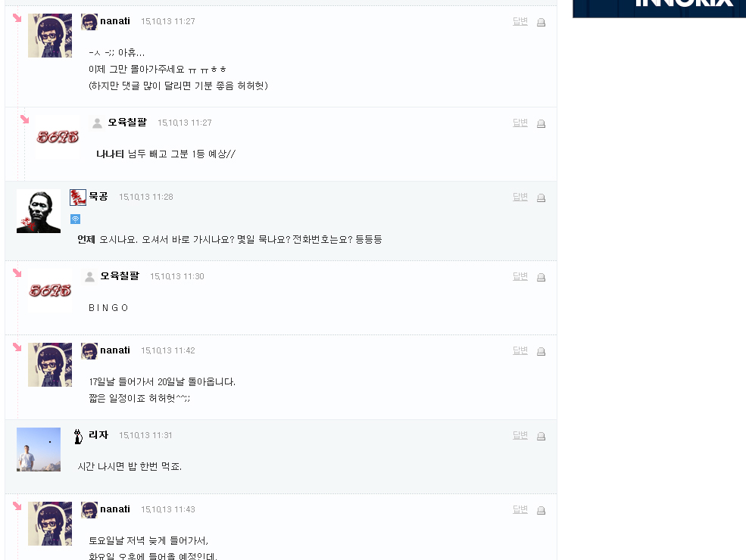Click the report icon on nanati's 11:42 comment
746x560 pixels.
(541, 351)
